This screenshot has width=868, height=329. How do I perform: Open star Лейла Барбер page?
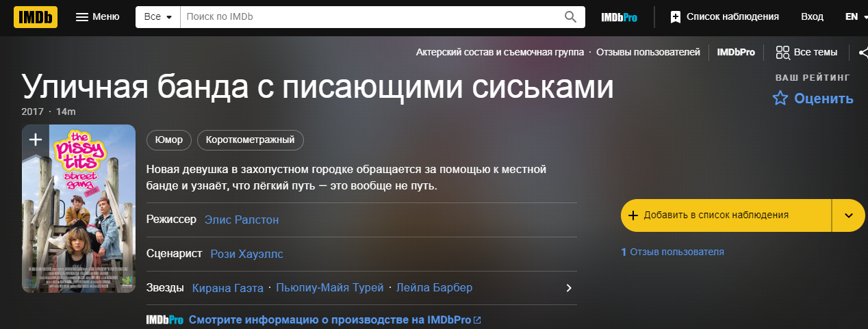point(435,288)
